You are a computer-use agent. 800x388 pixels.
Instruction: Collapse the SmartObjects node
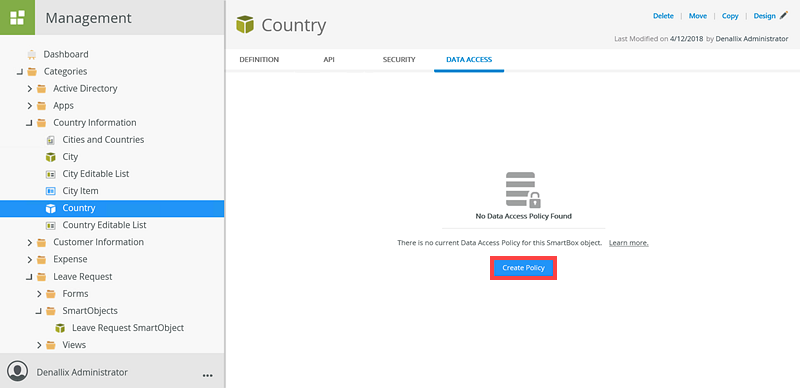click(x=38, y=311)
